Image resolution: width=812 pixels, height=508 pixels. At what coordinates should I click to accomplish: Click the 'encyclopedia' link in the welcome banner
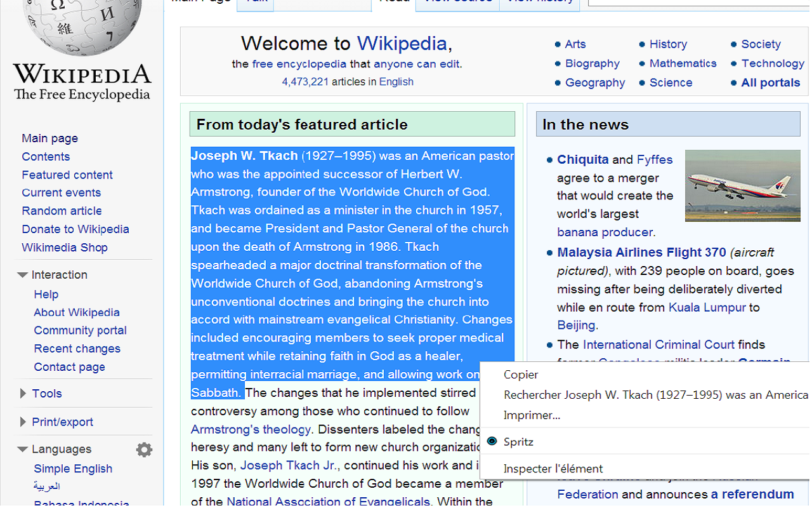311,64
